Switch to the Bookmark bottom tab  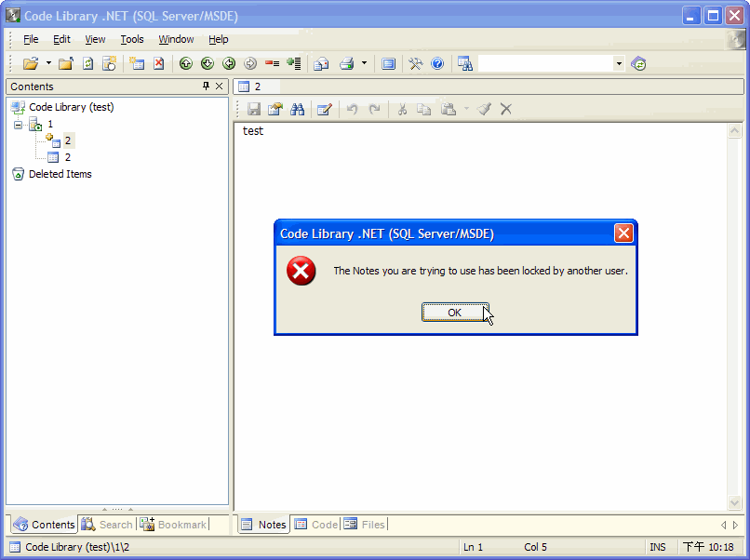(173, 525)
